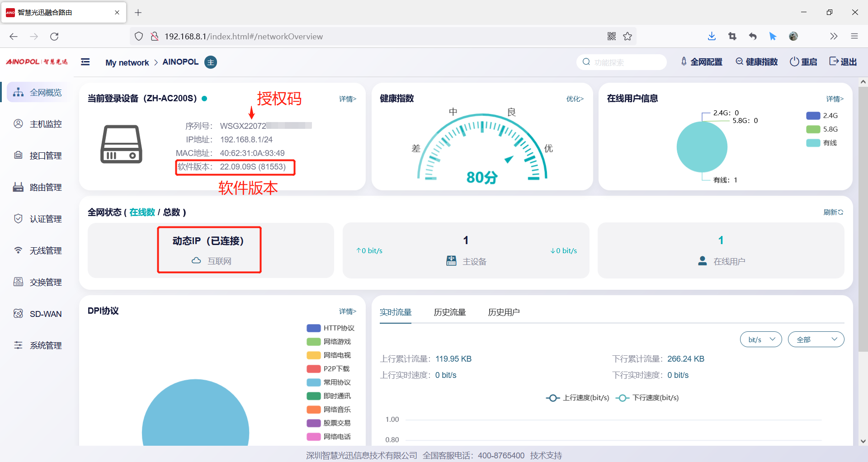Click the router device icon

coord(121,144)
